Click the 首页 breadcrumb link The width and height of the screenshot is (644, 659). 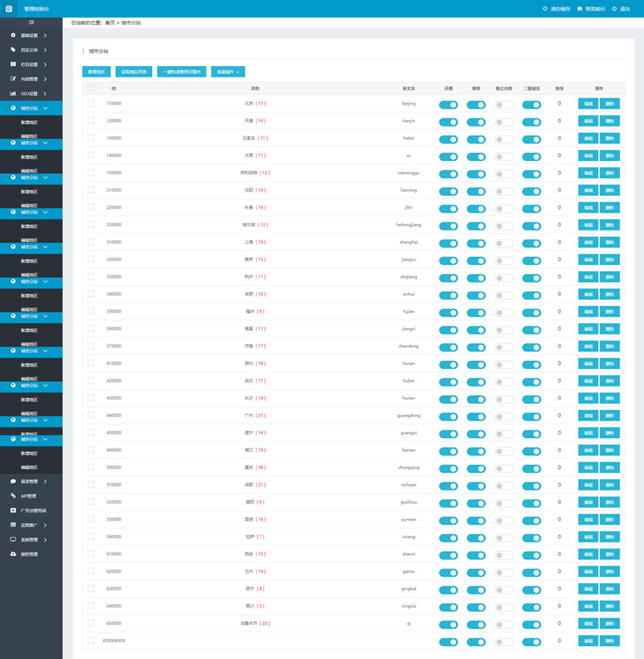110,23
